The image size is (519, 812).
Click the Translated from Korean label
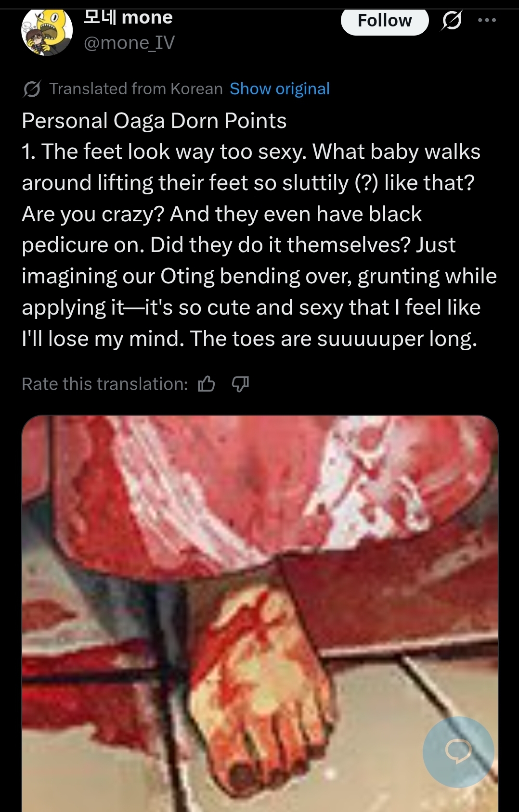click(136, 89)
